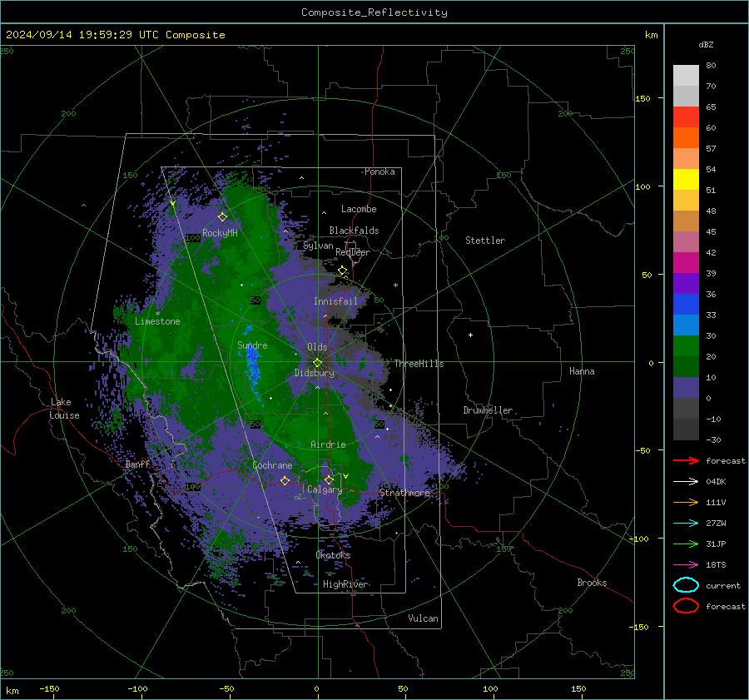Click the Cochrane city label
Screen dimensions: 749x700
(x=272, y=465)
